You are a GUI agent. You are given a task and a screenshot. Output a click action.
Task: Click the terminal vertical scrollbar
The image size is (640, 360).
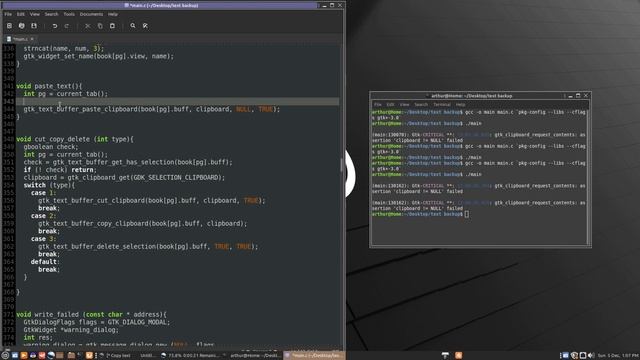pos(588,177)
